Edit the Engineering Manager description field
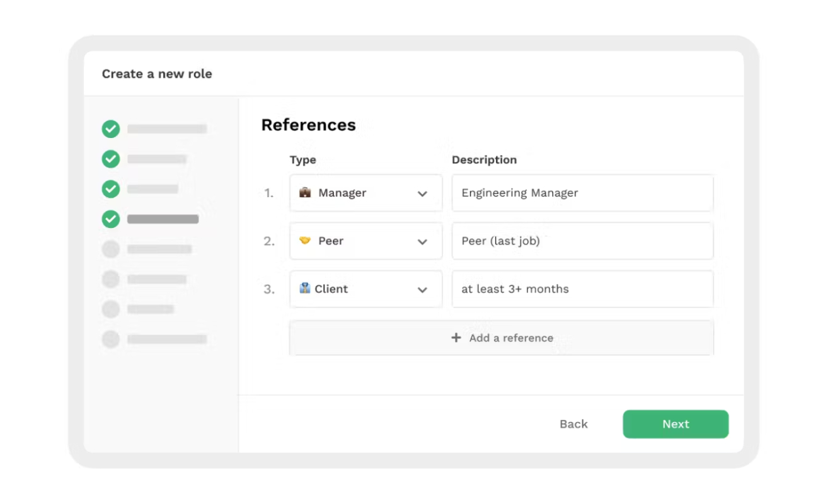 coord(583,193)
